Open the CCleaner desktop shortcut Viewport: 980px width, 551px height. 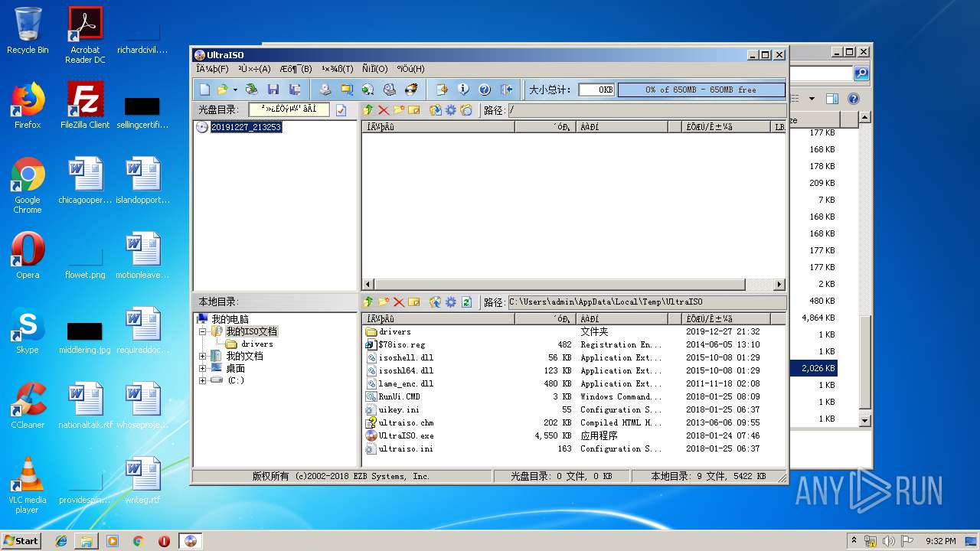[x=28, y=406]
